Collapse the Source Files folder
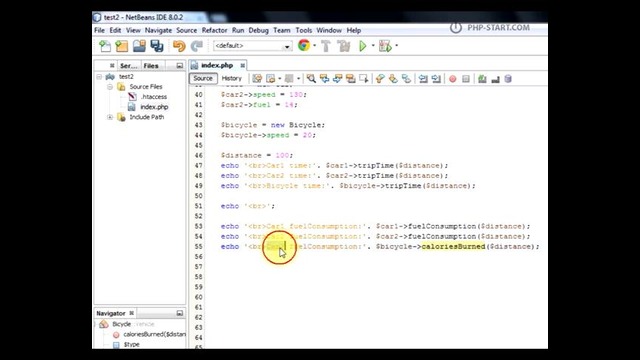The image size is (640, 360). (x=110, y=87)
